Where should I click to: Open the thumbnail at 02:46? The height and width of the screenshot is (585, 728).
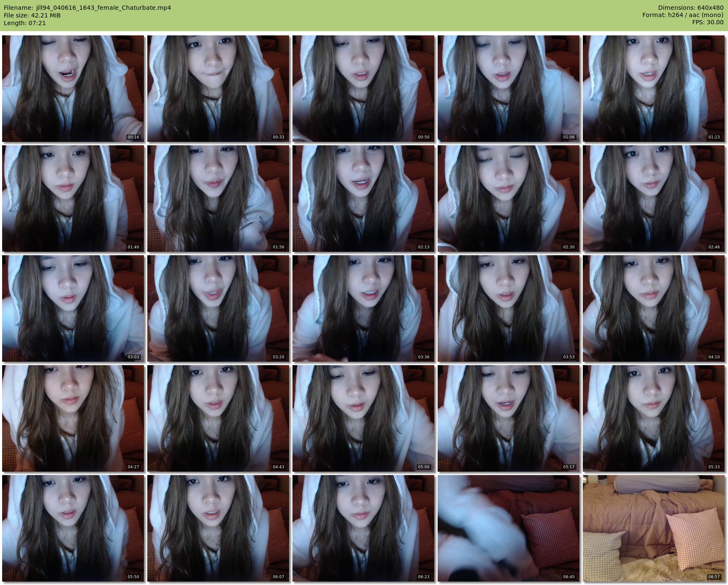pyautogui.click(x=653, y=198)
